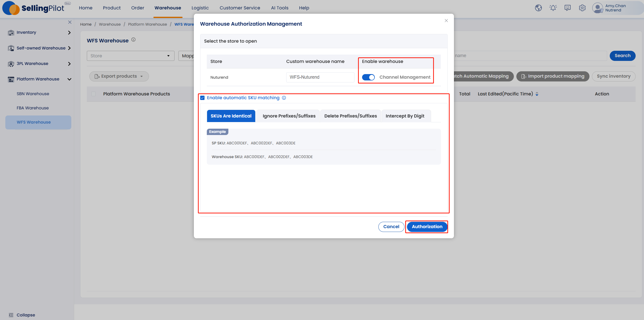644x320 pixels.
Task: Expand the 3PL Warehouse section
Action: [x=69, y=64]
